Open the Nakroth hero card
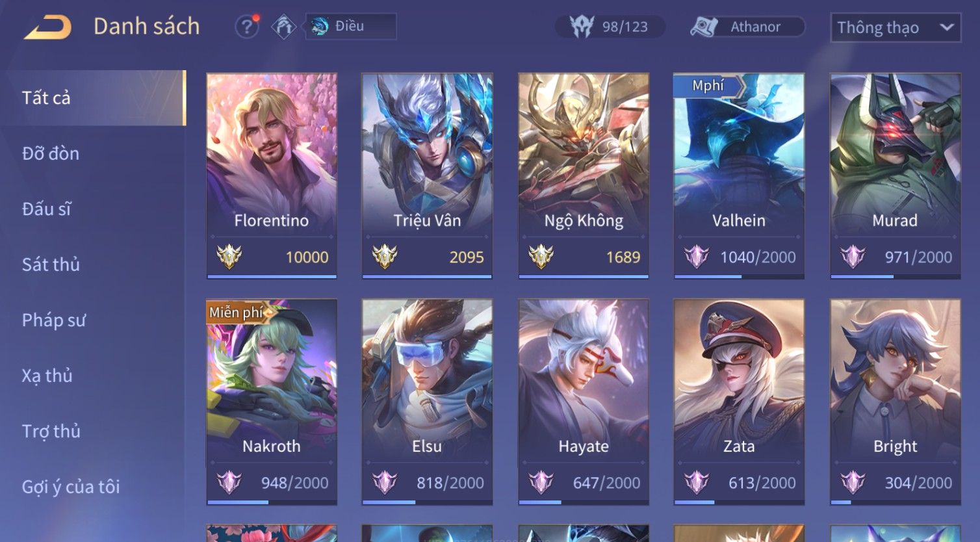The height and width of the screenshot is (542, 980). click(x=272, y=402)
